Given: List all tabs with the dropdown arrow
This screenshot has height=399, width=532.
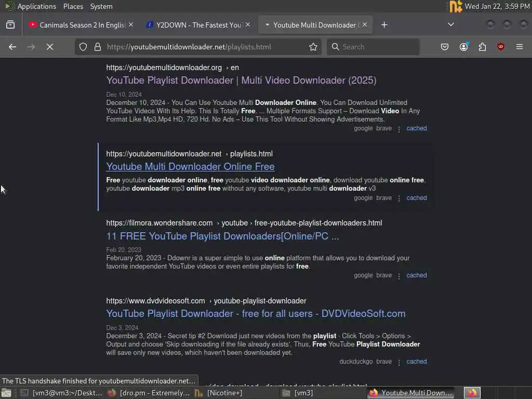Looking at the screenshot, I should click(451, 24).
